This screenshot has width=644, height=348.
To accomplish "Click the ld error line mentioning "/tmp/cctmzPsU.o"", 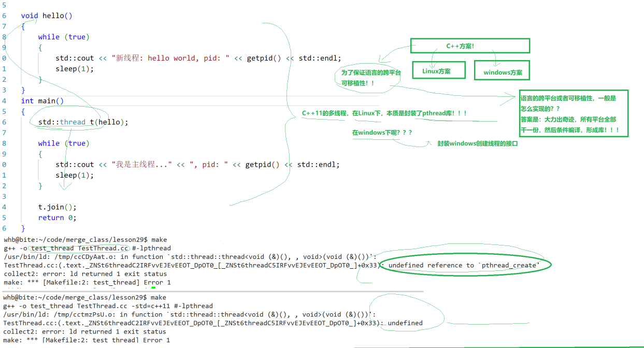I will click(190, 314).
